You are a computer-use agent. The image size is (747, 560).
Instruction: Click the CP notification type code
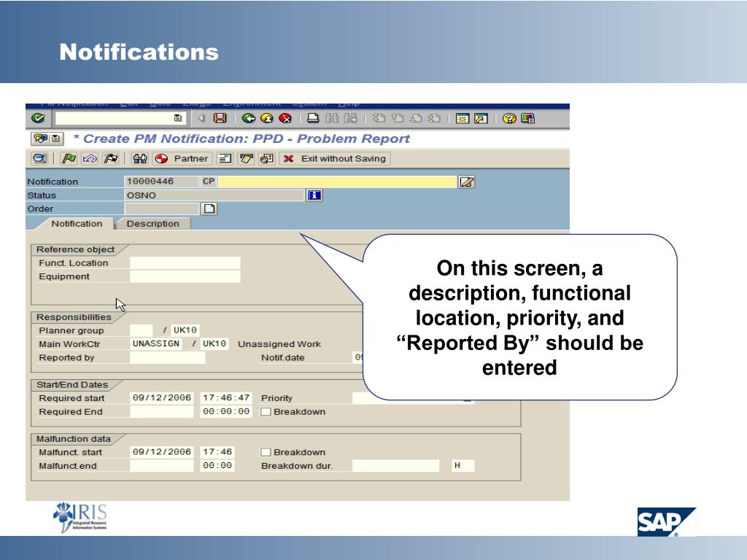(209, 182)
